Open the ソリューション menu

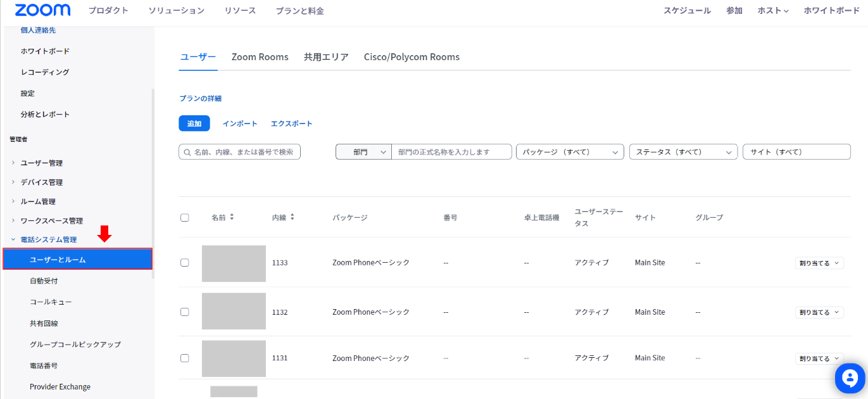click(x=177, y=11)
